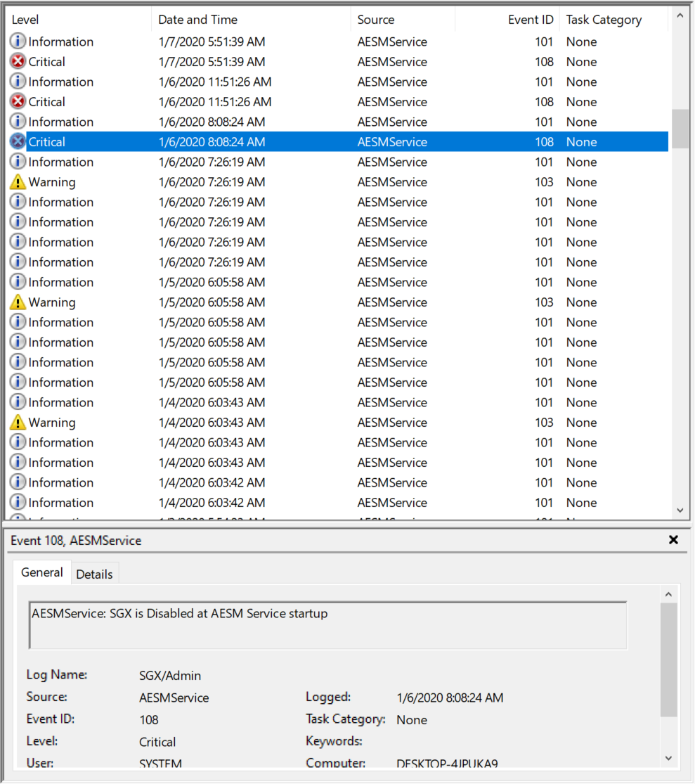Click Event ID 103 in the 1/6/2020 Warning row
Viewport: 695px width, 784px height.
(544, 182)
